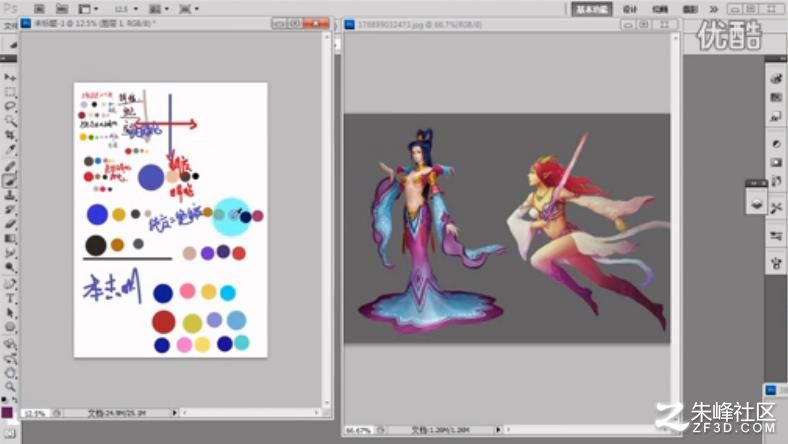Open the sliders panel icon in right dock
The image size is (788, 444).
[x=776, y=235]
